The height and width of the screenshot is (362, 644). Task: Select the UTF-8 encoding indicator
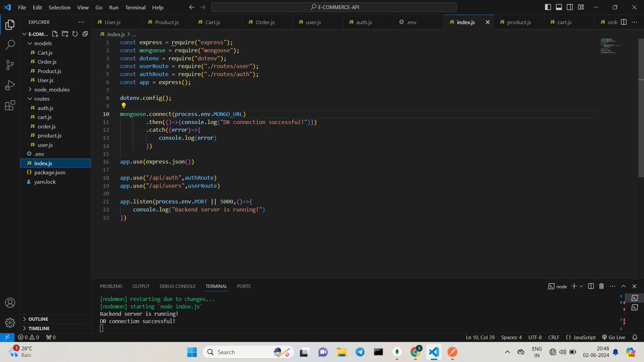[535, 337]
